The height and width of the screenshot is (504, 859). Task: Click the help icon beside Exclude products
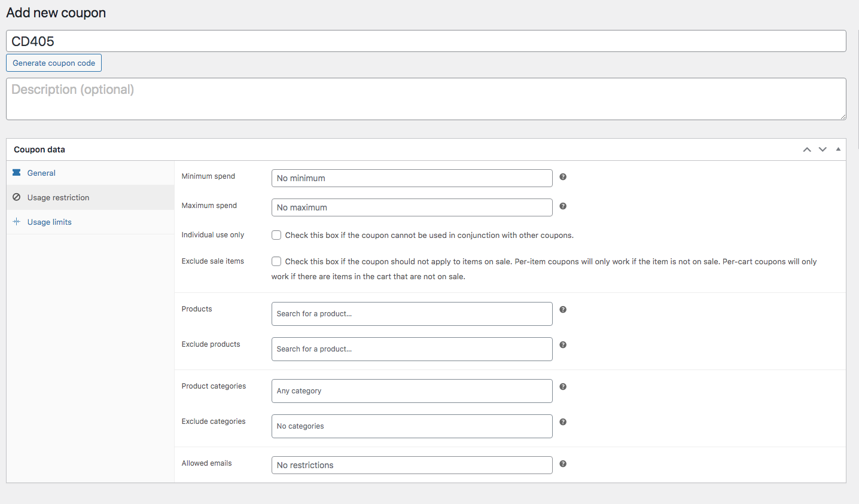[x=563, y=345]
